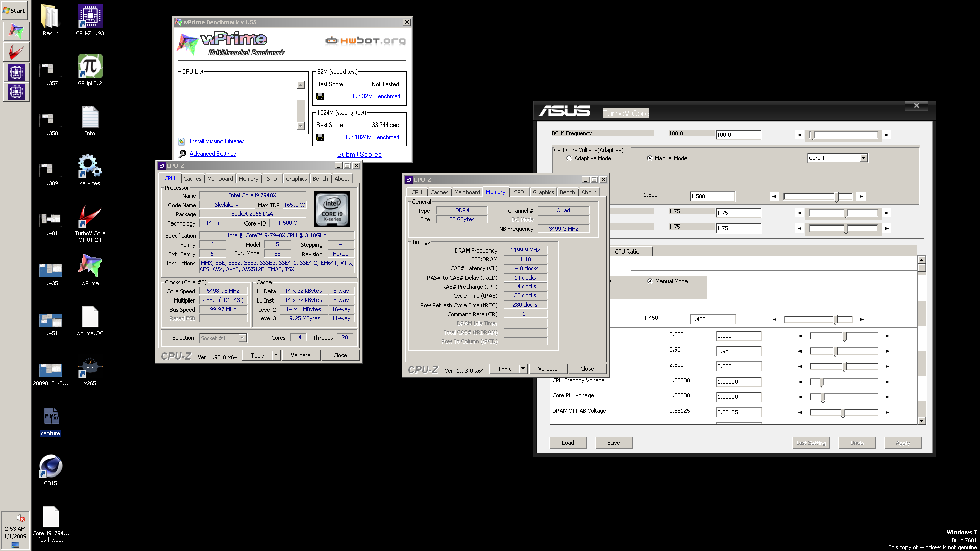Launch TurboV Core V1.01.24 shortcut
This screenshot has width=980, height=551.
pyautogui.click(x=90, y=223)
